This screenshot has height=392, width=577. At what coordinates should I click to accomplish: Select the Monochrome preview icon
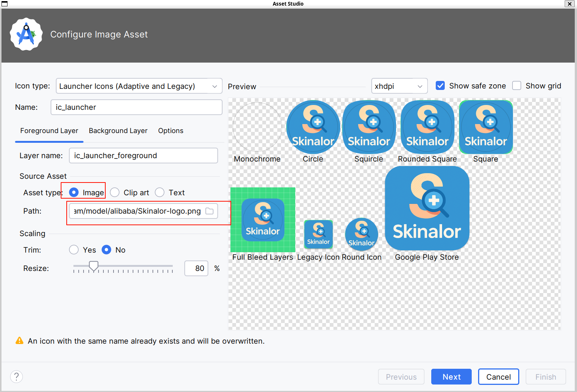[257, 127]
